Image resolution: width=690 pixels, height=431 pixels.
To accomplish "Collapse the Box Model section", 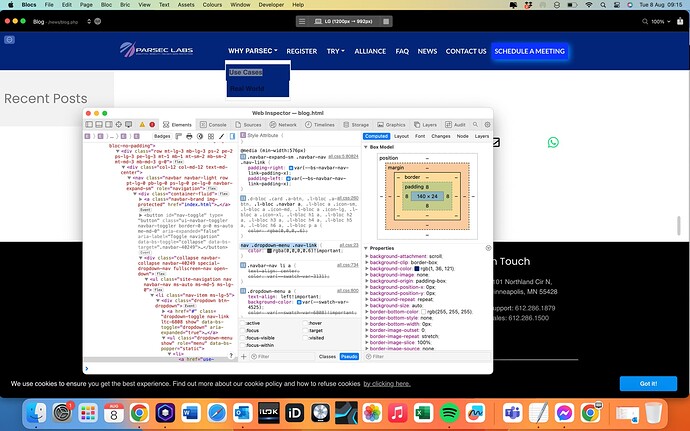I will (x=366, y=147).
